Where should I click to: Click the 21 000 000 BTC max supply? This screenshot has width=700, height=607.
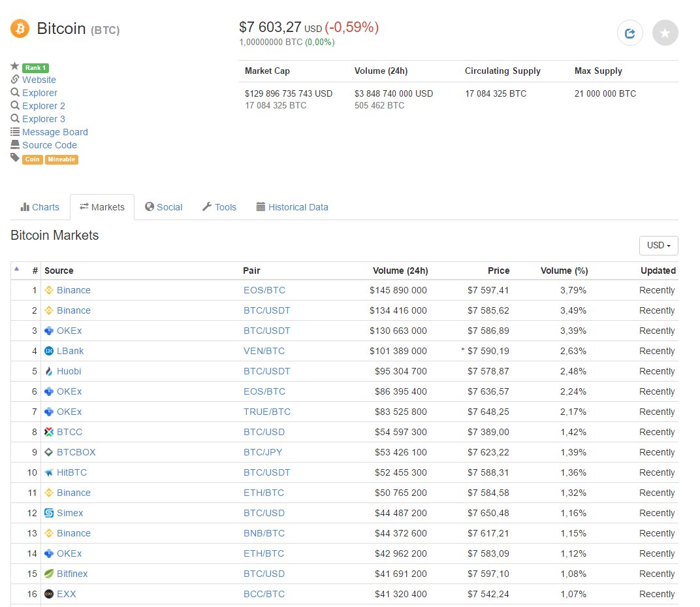click(x=605, y=94)
